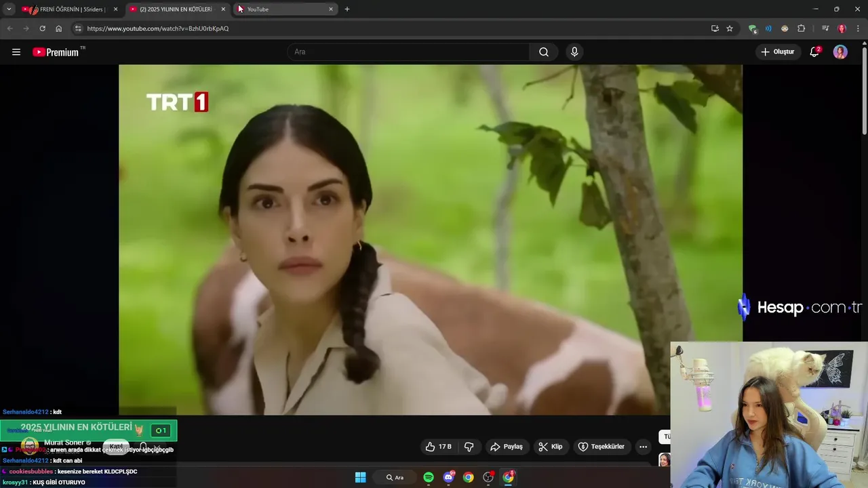
Task: Focus the YouTube 'Ara' search box
Action: (x=408, y=52)
